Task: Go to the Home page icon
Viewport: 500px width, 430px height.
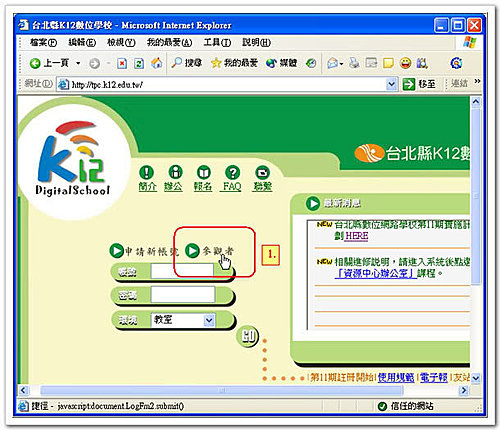Action: point(156,63)
